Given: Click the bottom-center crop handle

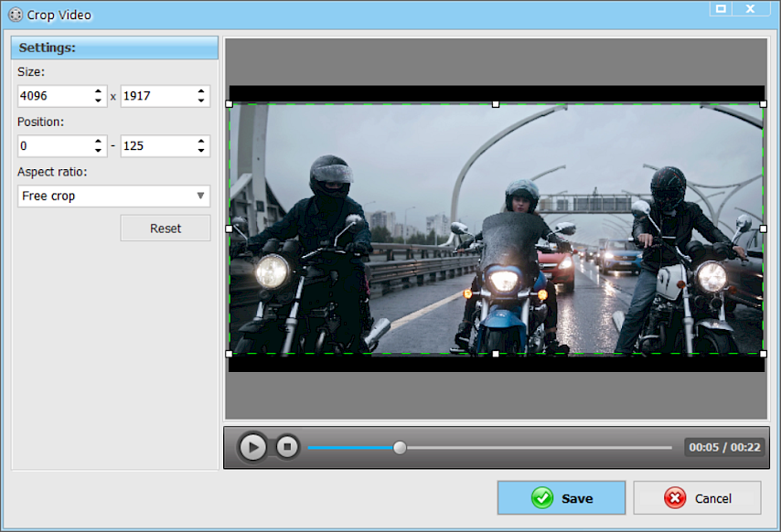Looking at the screenshot, I should [x=496, y=354].
